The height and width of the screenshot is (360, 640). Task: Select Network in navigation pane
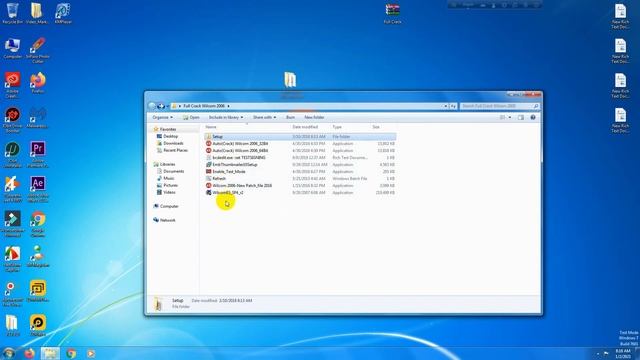(x=167, y=220)
